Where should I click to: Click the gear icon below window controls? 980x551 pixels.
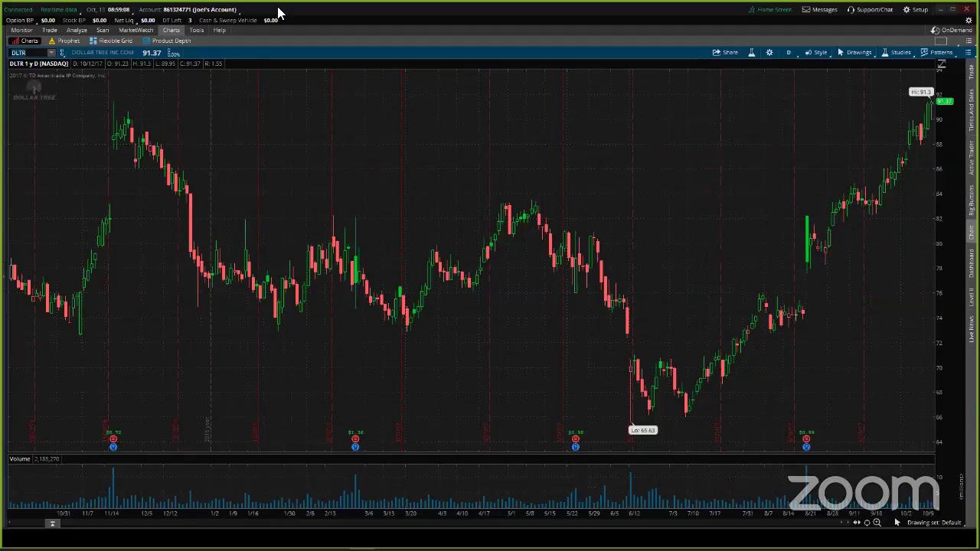(x=969, y=20)
